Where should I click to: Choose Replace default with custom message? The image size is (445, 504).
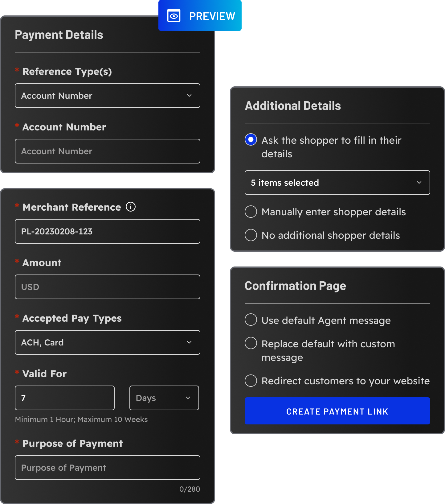251,343
